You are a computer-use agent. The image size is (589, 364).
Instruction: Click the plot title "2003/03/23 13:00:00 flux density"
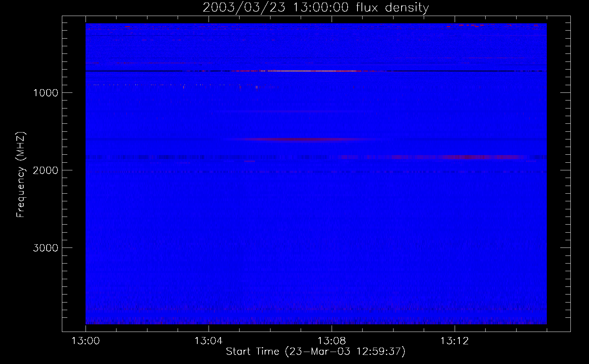316,7
